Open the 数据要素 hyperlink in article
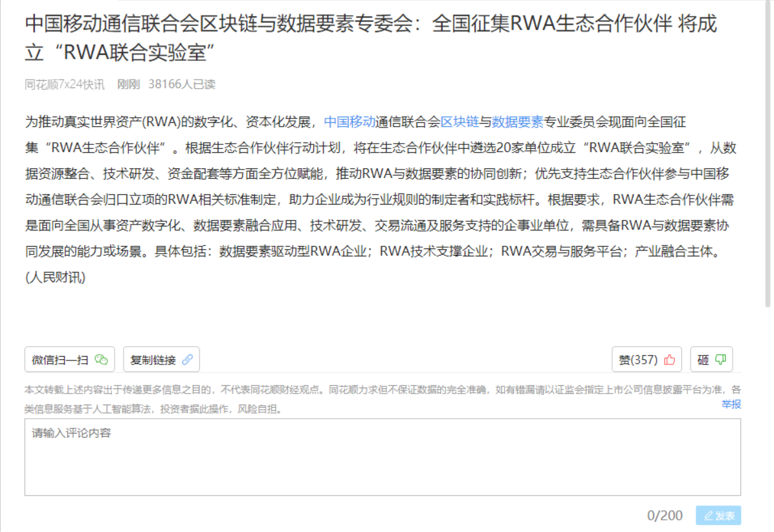774x532 pixels. click(517, 122)
